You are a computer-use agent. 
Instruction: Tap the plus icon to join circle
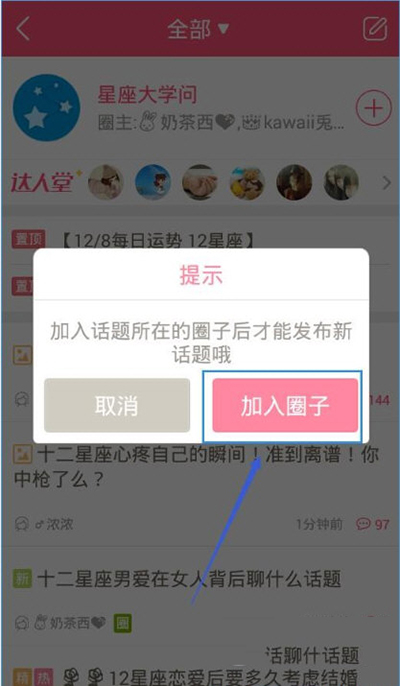click(x=373, y=108)
